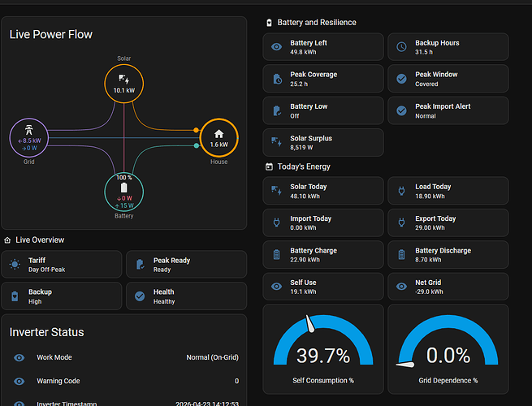Click the Battery node at 100 %
This screenshot has height=406, width=532.
123,192
